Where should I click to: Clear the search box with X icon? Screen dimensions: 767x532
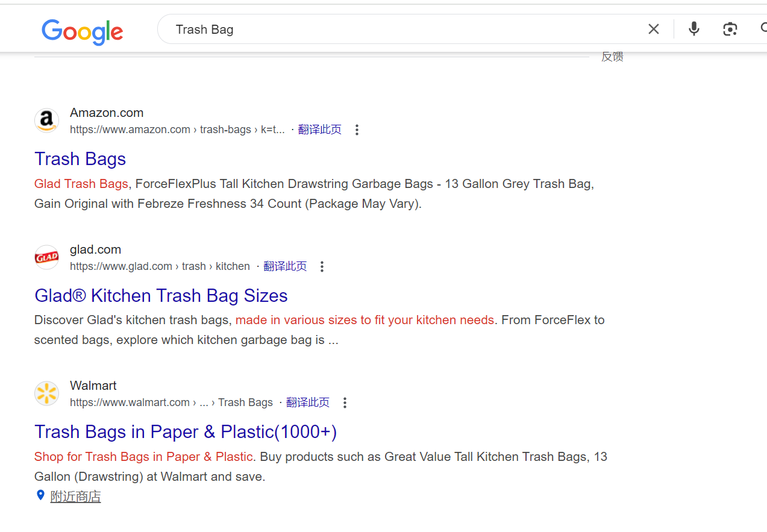[x=654, y=29]
